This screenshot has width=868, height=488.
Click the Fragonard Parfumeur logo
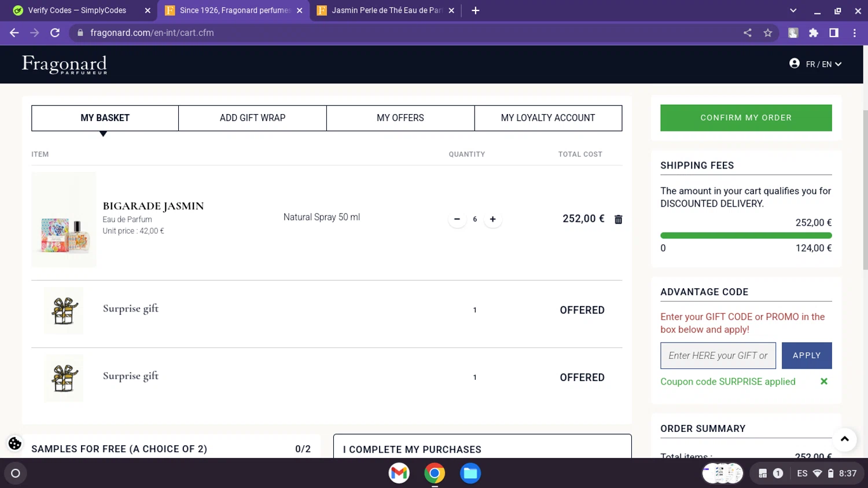pos(64,64)
